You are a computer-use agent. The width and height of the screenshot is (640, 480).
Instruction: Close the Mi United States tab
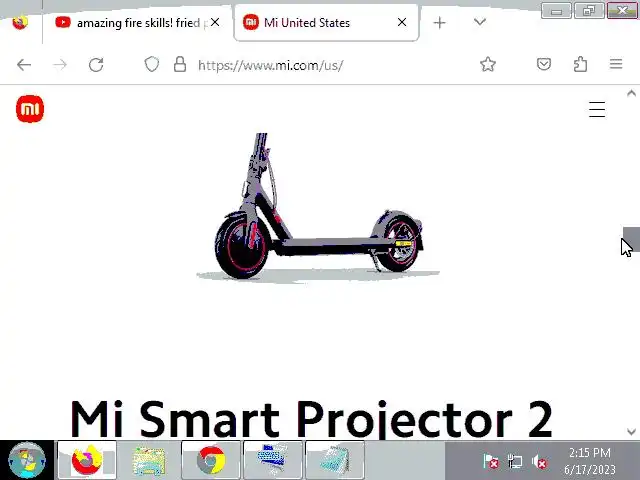pyautogui.click(x=402, y=22)
